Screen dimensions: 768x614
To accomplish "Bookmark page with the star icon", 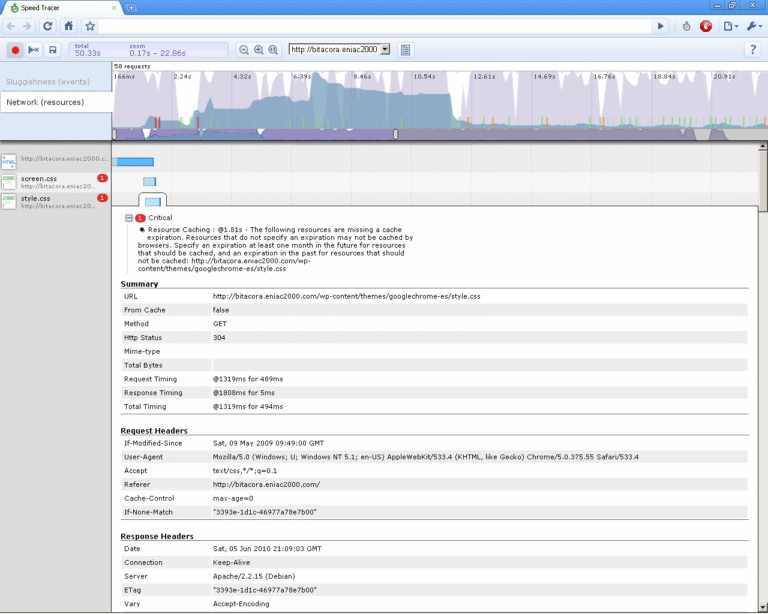I will [90, 26].
